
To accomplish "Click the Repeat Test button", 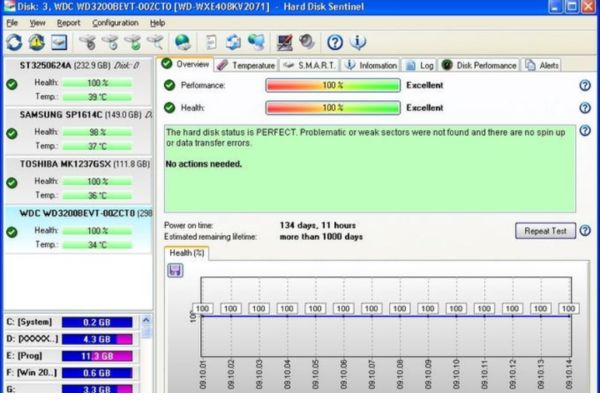I will [545, 231].
